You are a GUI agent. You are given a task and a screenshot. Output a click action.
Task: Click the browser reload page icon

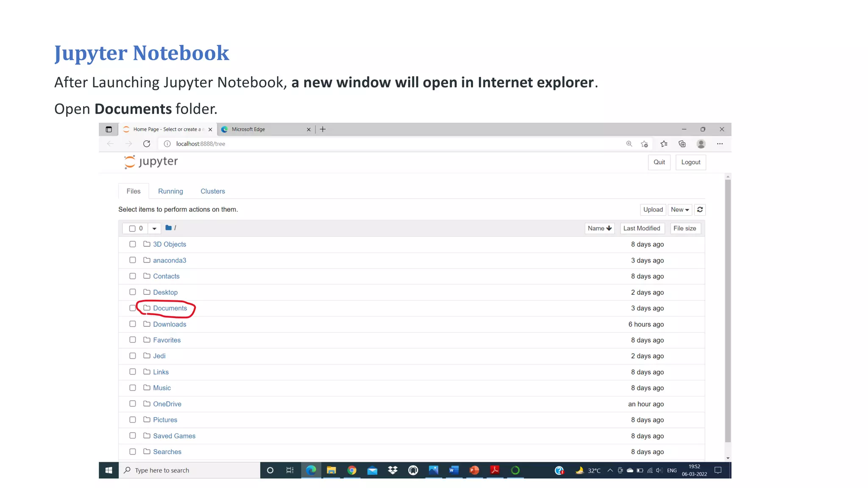pyautogui.click(x=147, y=144)
